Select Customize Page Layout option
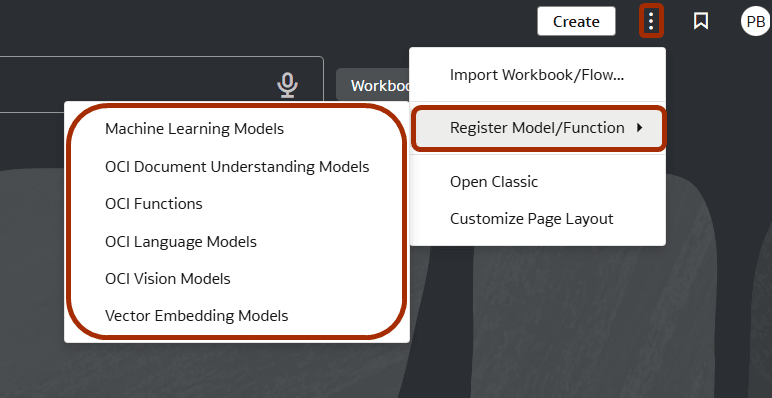 537,219
